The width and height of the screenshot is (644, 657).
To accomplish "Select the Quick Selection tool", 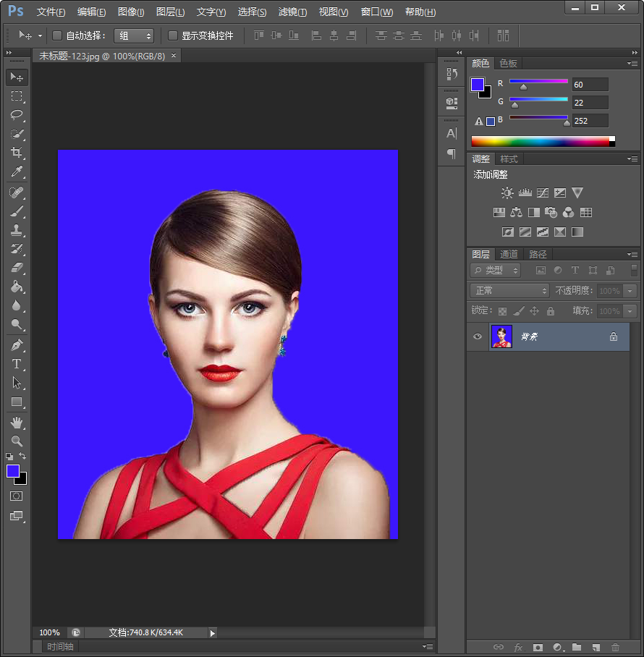I will 17,134.
